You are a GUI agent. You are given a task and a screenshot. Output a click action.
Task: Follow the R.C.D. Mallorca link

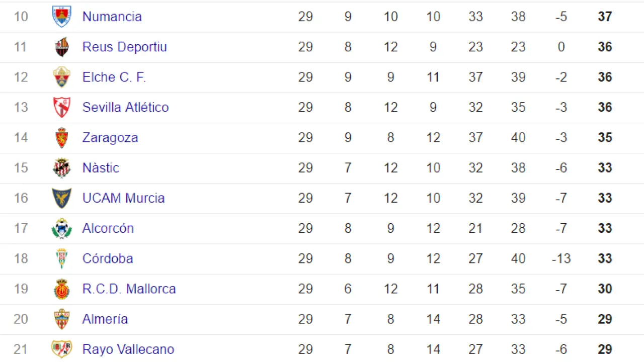point(129,289)
